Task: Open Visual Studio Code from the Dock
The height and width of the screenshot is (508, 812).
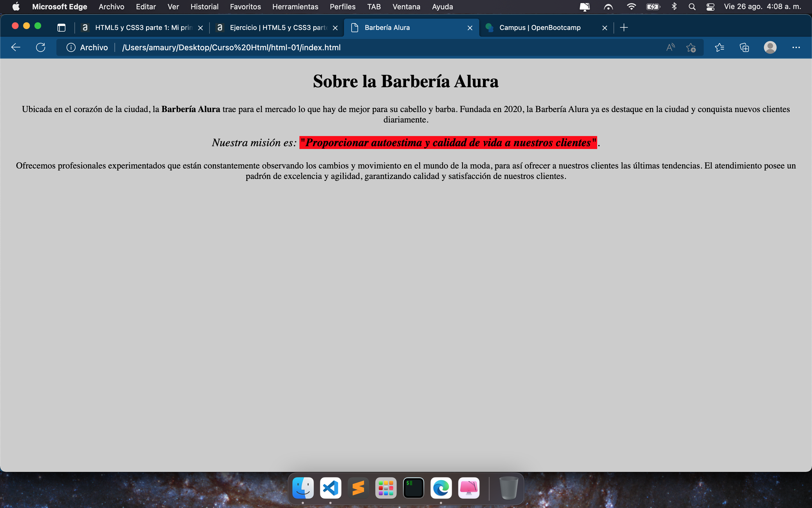Action: click(330, 488)
